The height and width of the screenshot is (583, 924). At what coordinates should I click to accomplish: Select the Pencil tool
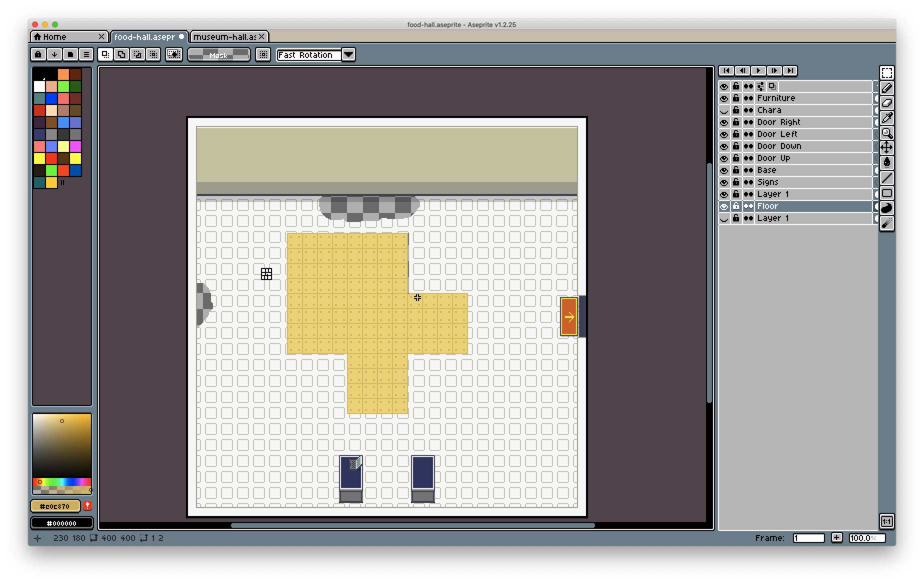(x=886, y=88)
